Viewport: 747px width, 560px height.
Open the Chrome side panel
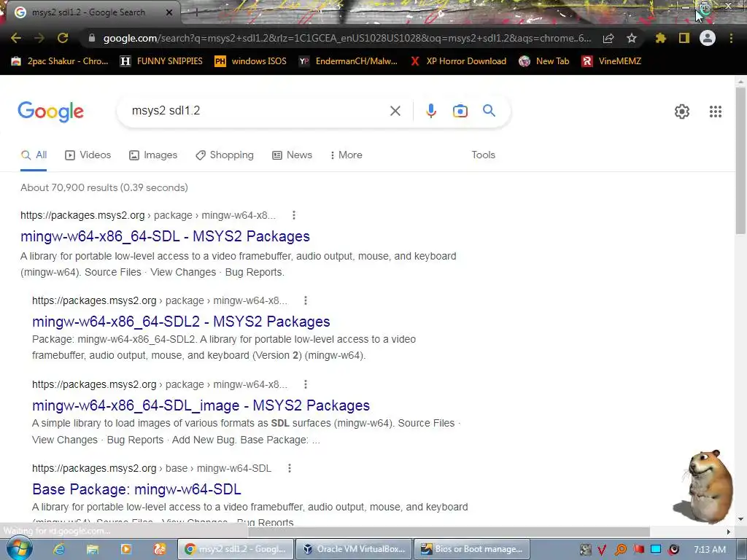point(684,38)
